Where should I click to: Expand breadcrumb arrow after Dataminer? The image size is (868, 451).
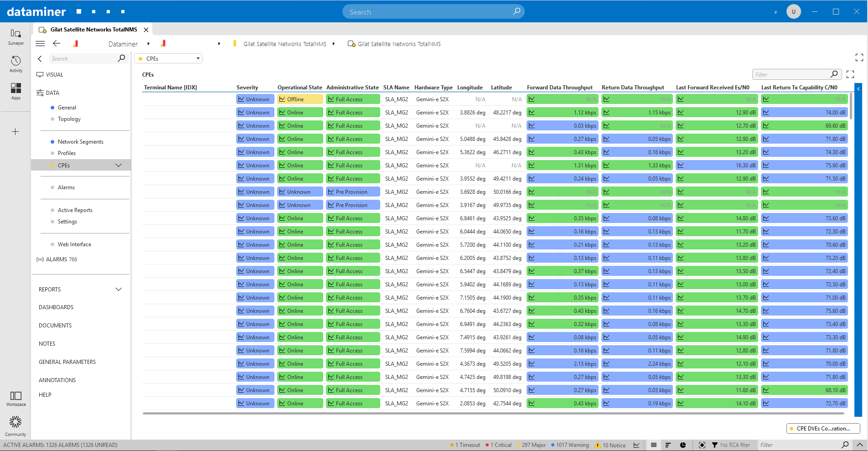148,44
